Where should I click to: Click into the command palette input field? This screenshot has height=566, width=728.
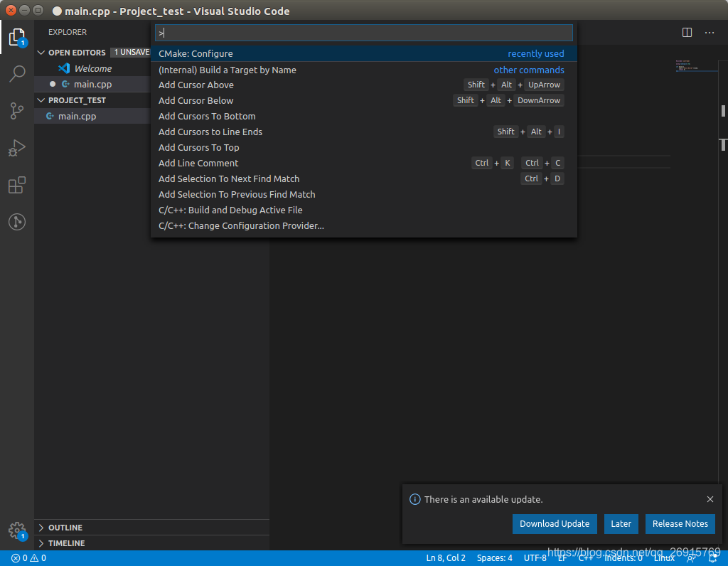[364, 33]
